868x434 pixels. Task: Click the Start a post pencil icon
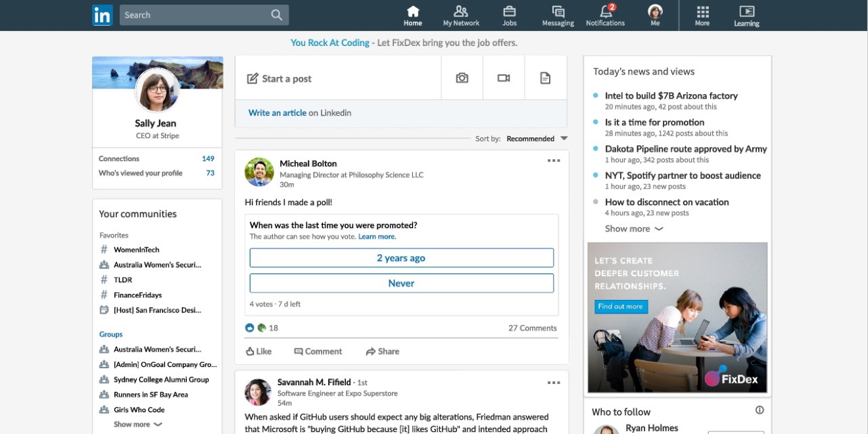tap(253, 79)
